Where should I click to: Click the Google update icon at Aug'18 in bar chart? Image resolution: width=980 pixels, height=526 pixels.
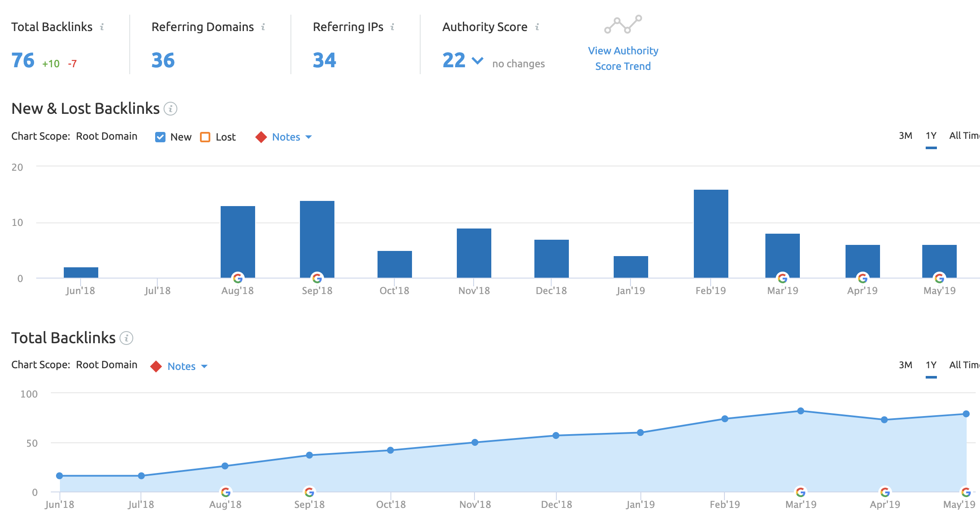238,278
